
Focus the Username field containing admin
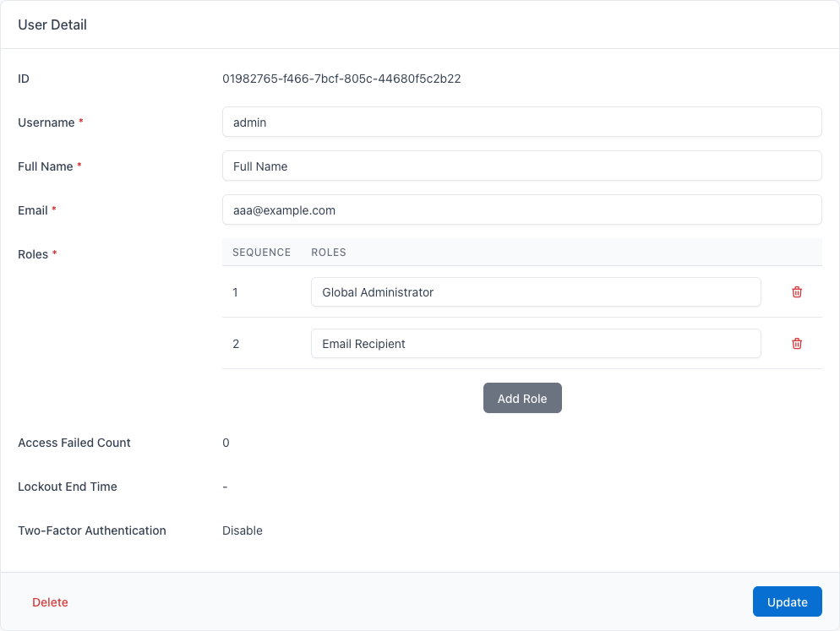coord(521,122)
